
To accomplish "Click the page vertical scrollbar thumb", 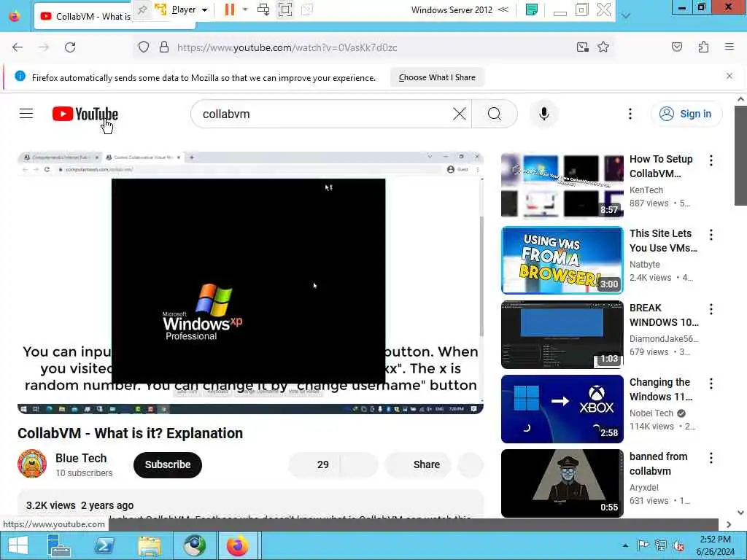I will pyautogui.click(x=740, y=156).
